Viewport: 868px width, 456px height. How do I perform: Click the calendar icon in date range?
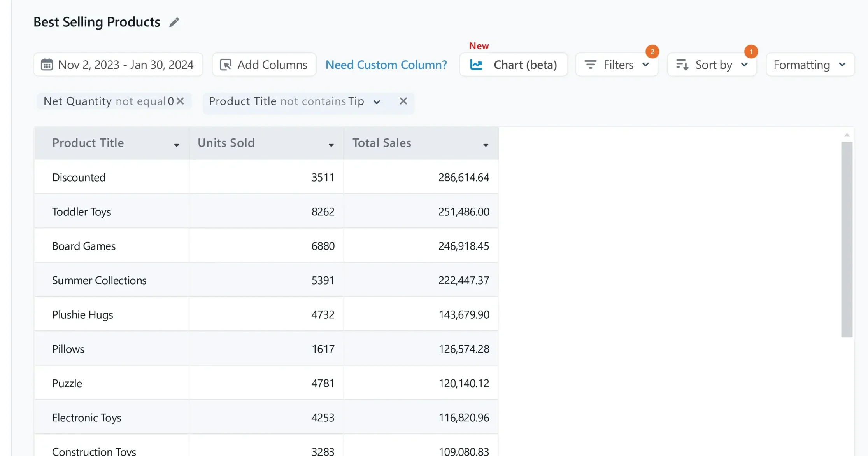[x=47, y=65]
